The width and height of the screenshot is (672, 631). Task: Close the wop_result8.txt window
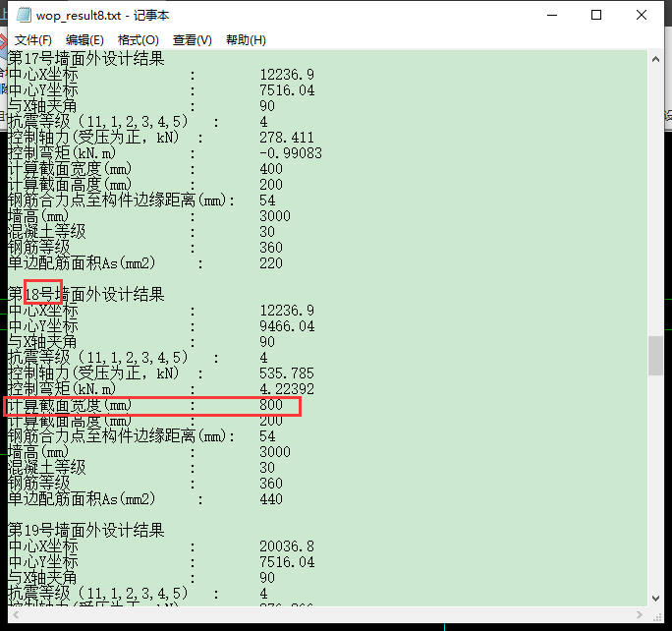click(x=642, y=15)
